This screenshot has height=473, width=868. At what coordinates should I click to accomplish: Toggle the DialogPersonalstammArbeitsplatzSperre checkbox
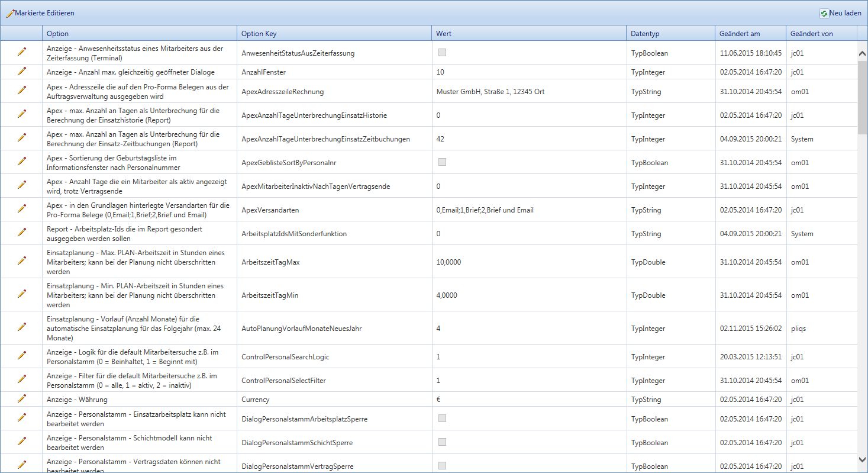pyautogui.click(x=442, y=419)
